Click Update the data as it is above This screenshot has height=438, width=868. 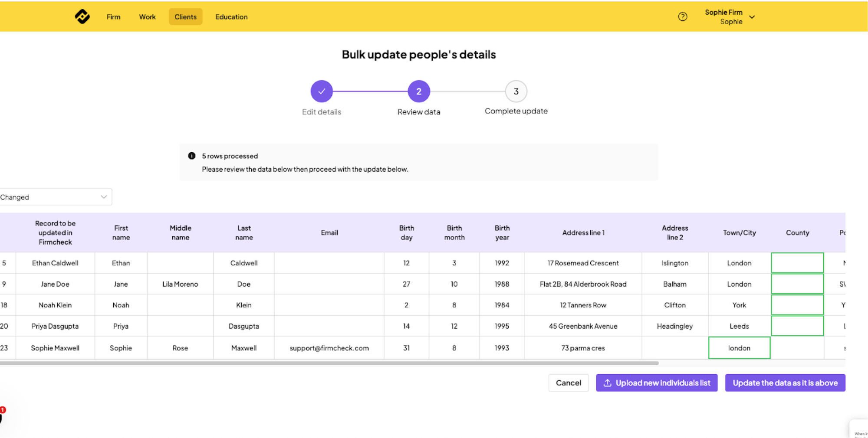pos(785,383)
